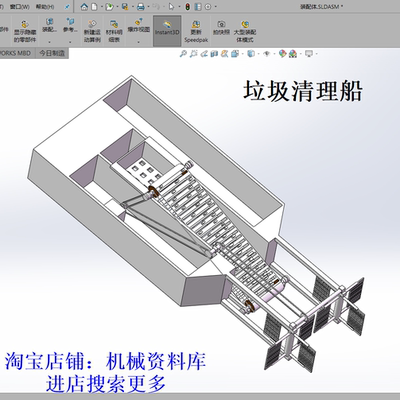Open the 窗口(W) window menu
Image resolution: width=400 pixels, height=400 pixels.
click(x=19, y=7)
